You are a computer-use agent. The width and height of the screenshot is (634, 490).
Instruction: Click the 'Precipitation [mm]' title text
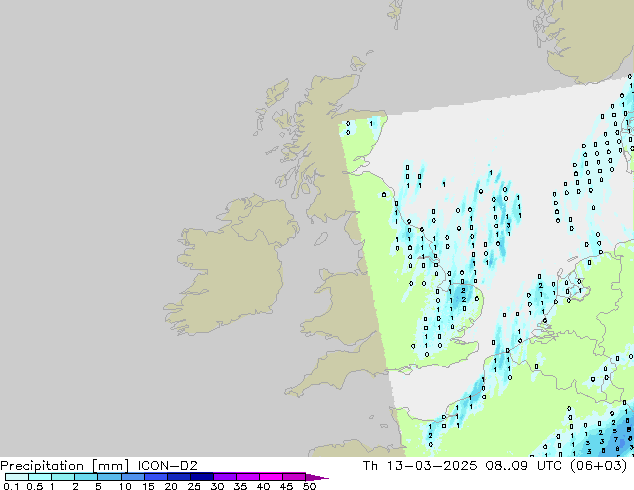[65, 466]
